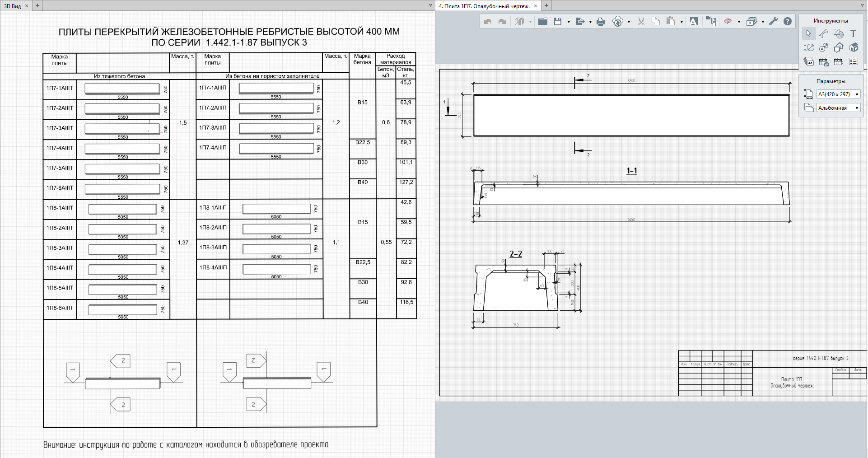Open the Альбомная orientation dropdown
The width and height of the screenshot is (868, 458).
coord(839,108)
